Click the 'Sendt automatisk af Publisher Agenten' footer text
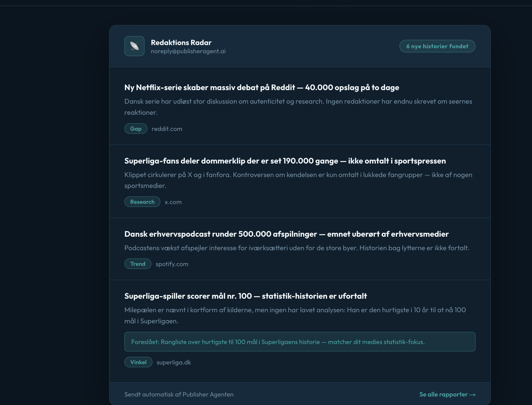The width and height of the screenshot is (532, 405). click(x=179, y=394)
